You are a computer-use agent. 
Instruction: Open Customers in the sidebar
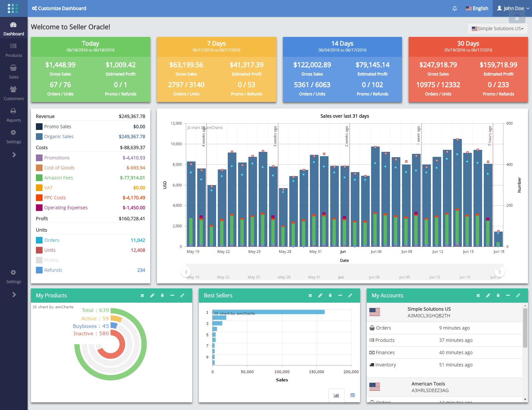click(x=14, y=93)
